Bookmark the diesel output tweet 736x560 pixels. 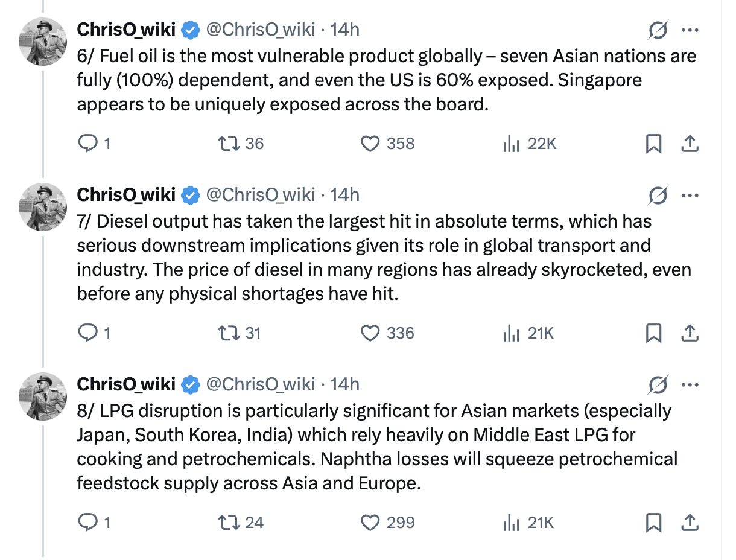[653, 333]
